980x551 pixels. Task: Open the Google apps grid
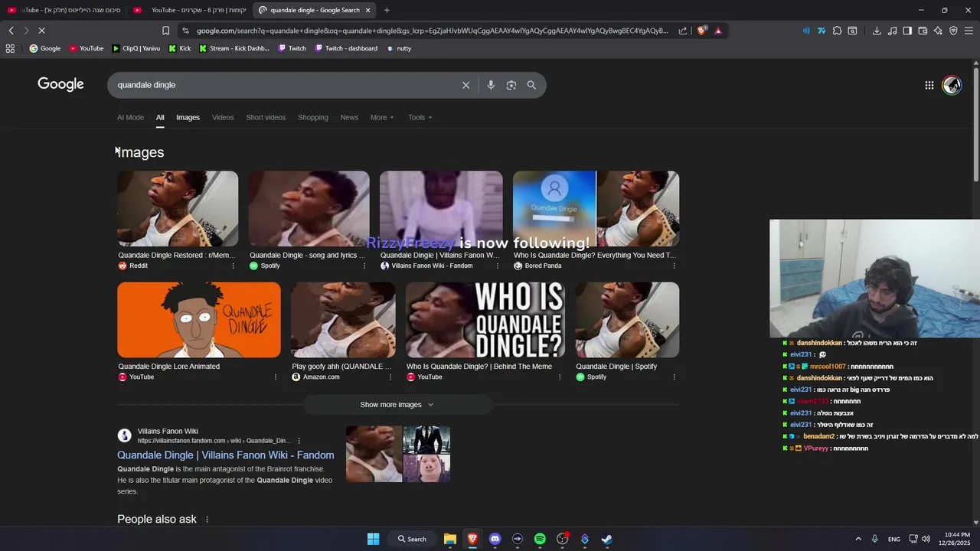929,85
